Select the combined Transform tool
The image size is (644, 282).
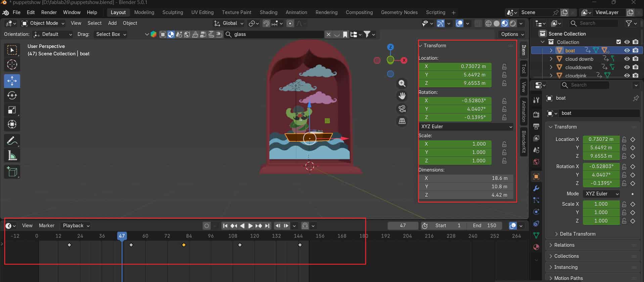(12, 124)
